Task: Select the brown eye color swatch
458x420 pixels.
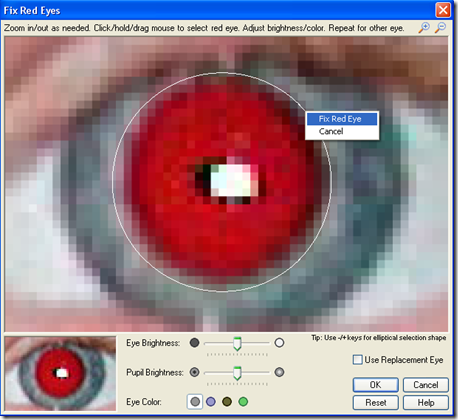Action: click(x=227, y=402)
